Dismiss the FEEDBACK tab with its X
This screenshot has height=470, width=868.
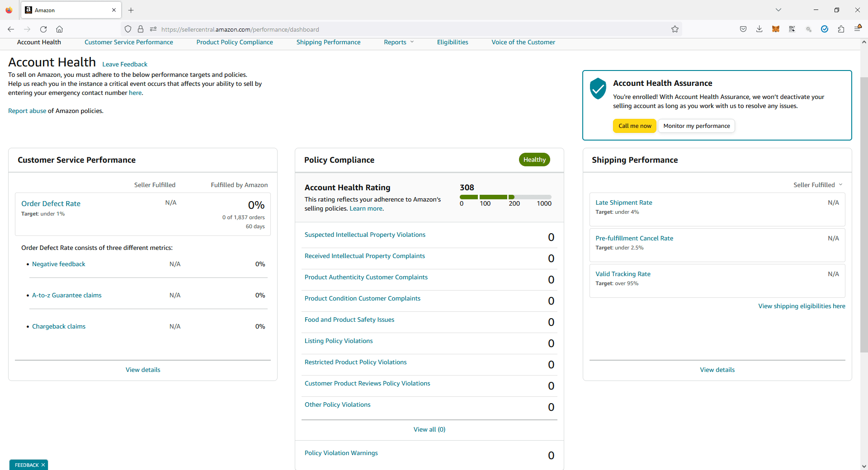pyautogui.click(x=43, y=465)
